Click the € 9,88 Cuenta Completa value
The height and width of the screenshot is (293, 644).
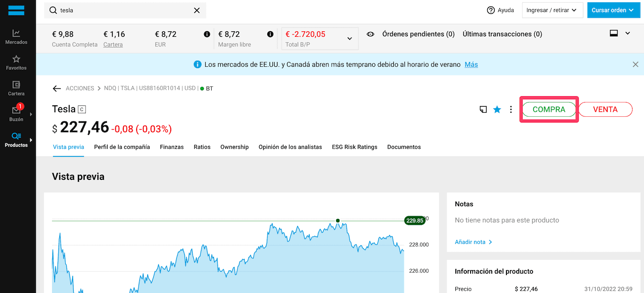(63, 34)
